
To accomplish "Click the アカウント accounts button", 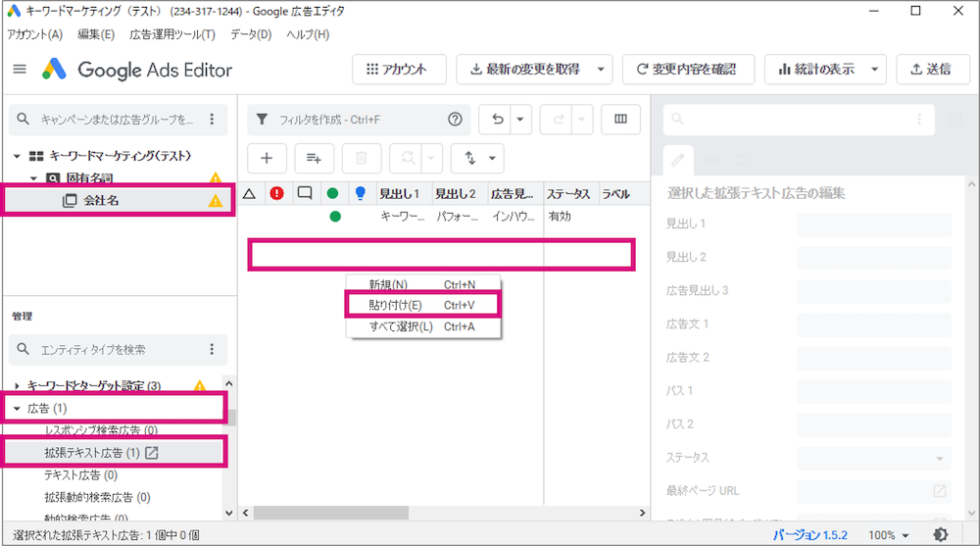I will 399,70.
